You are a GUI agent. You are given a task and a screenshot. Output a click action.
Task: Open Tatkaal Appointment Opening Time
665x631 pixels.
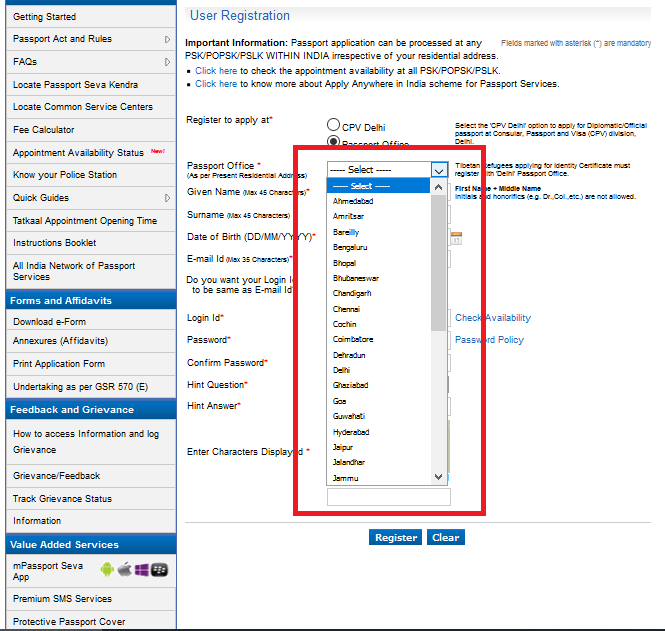91,221
